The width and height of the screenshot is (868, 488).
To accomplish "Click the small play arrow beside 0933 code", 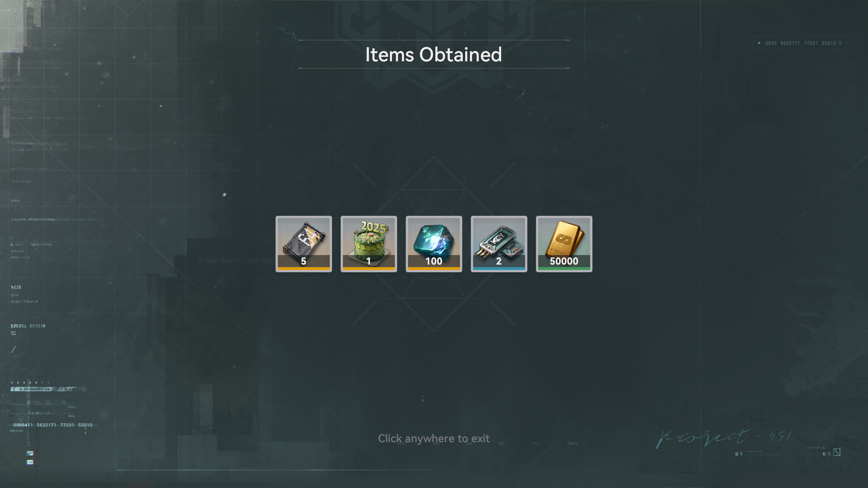I will click(x=759, y=43).
